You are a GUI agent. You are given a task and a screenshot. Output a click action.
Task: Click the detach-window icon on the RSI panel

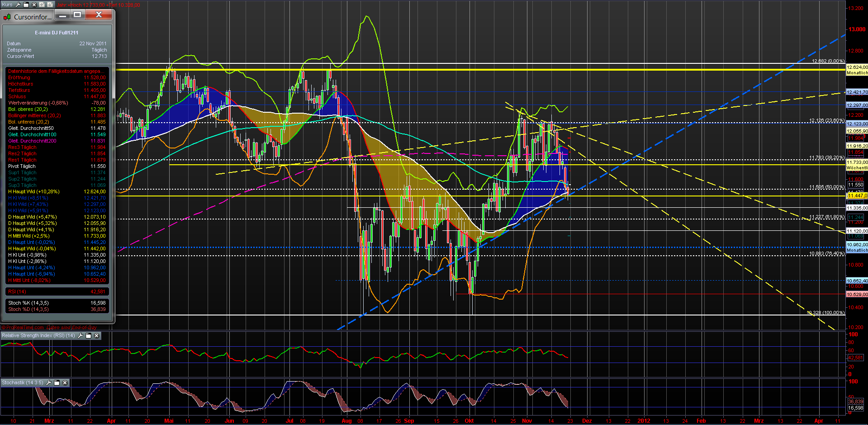coord(88,336)
